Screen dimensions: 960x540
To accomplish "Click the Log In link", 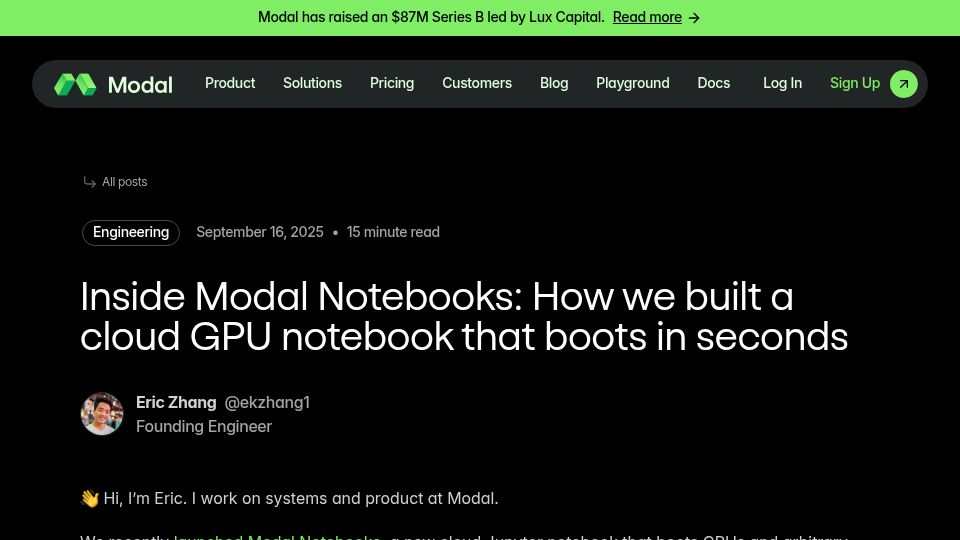I will 782,83.
